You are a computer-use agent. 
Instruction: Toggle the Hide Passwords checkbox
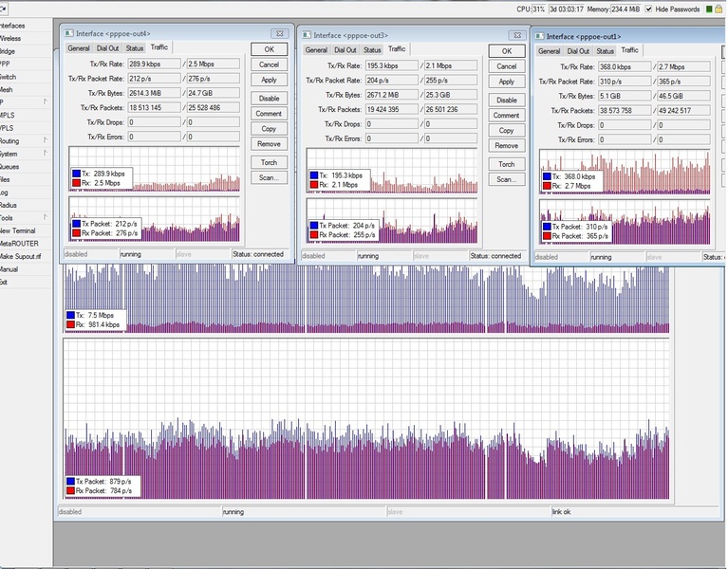[x=648, y=9]
